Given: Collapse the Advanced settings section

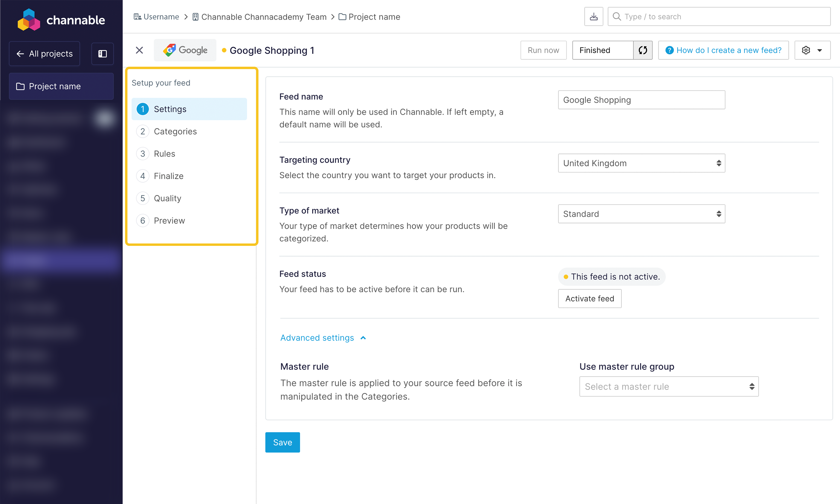Looking at the screenshot, I should 323,338.
